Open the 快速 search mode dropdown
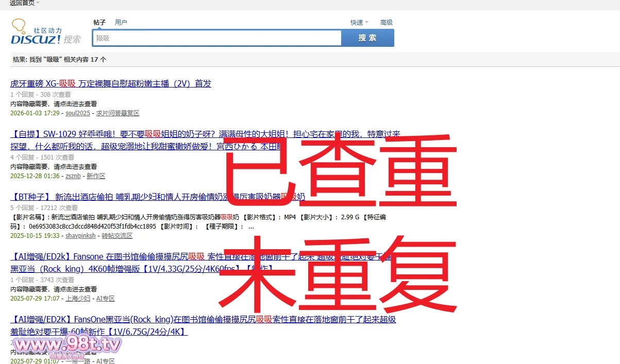 (359, 22)
